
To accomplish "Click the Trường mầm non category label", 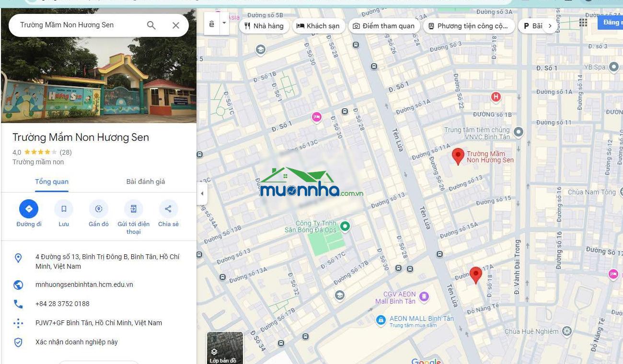I will (x=38, y=162).
